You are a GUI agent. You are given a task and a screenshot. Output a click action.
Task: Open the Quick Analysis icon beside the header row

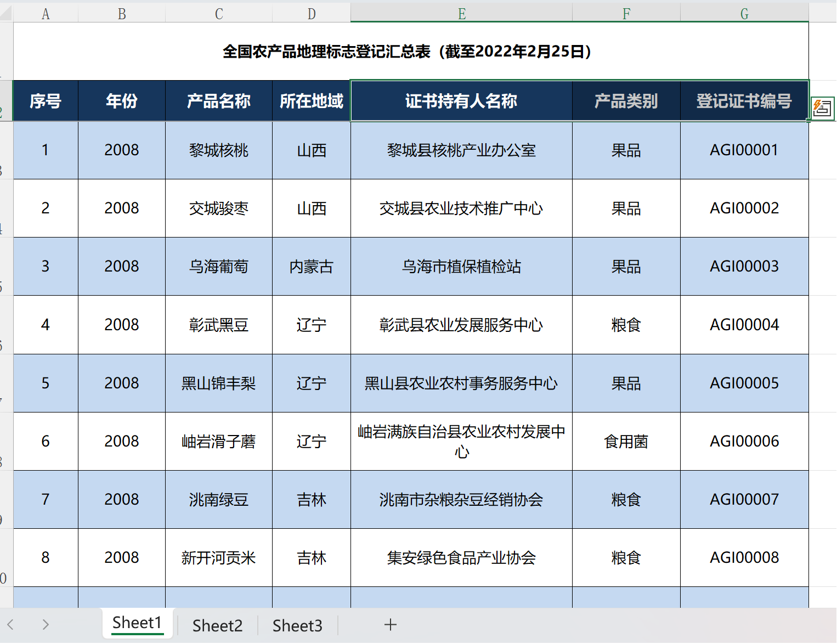point(822,108)
